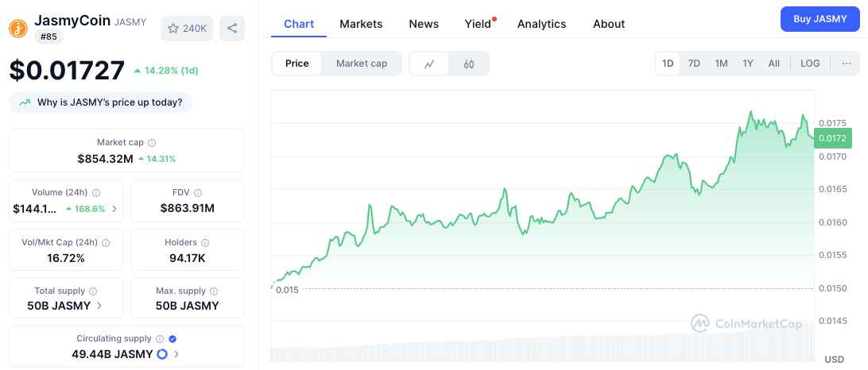Click the 94.17K holders value
Image resolution: width=868 pixels, height=370 pixels.
pyautogui.click(x=187, y=258)
